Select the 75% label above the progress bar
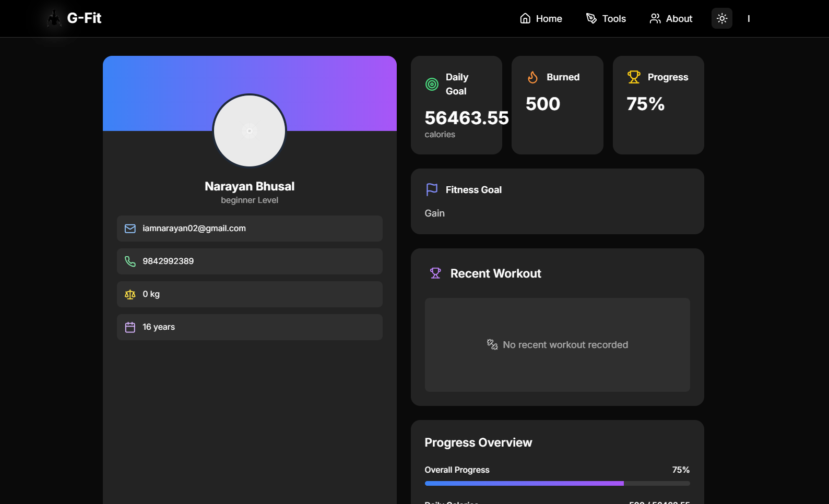 pos(681,470)
